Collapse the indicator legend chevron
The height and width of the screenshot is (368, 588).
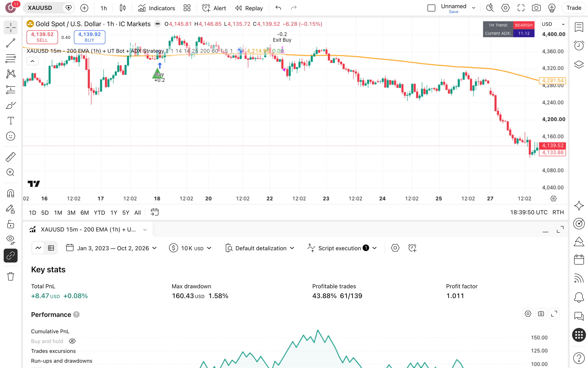32,61
